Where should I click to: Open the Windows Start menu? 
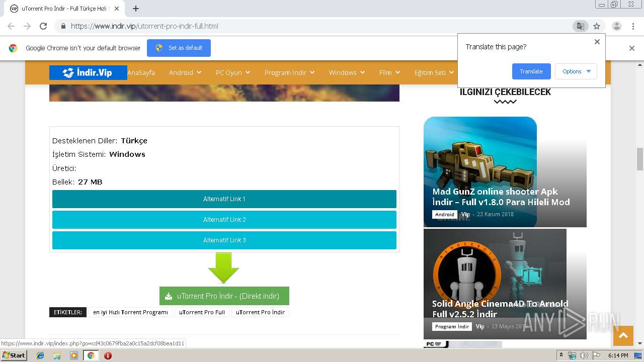[14, 355]
